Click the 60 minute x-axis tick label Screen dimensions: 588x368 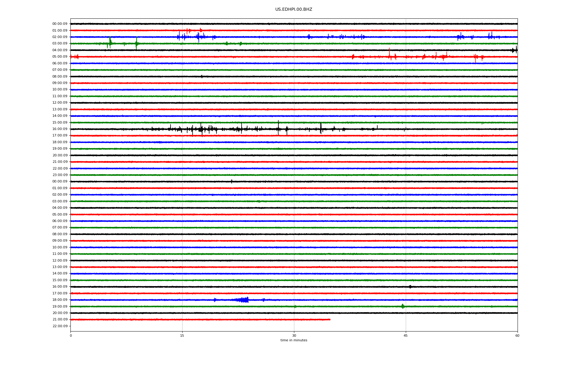pyautogui.click(x=517, y=335)
